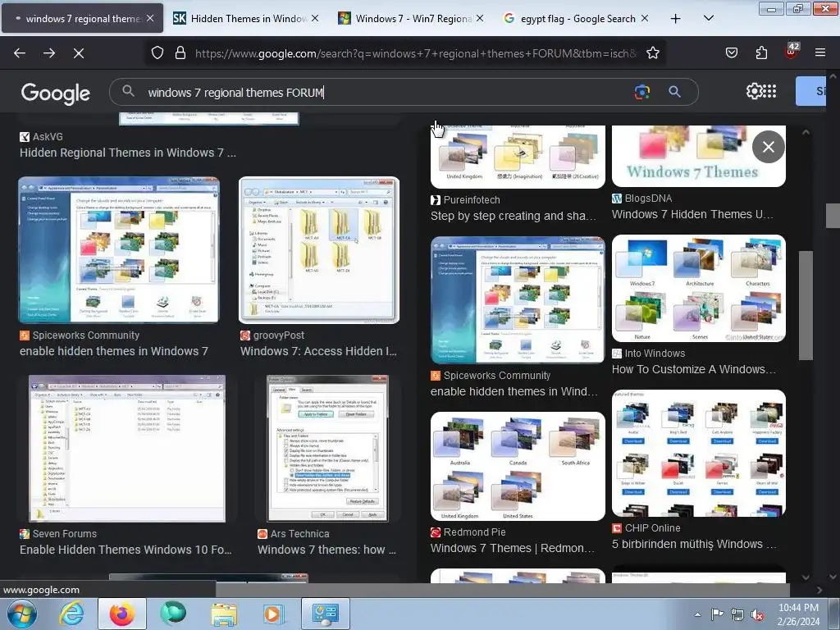Open the shield tracking protection icon
The width and height of the screenshot is (840, 630).
tap(157, 53)
